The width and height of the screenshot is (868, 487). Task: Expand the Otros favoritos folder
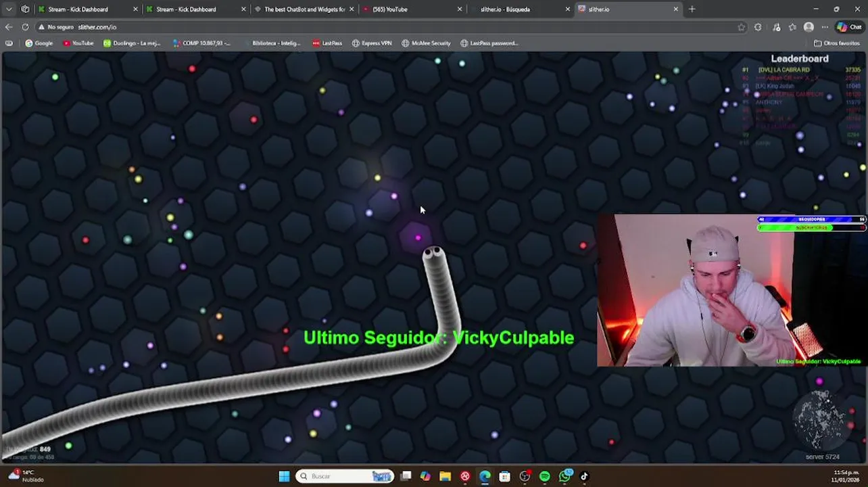click(x=837, y=43)
